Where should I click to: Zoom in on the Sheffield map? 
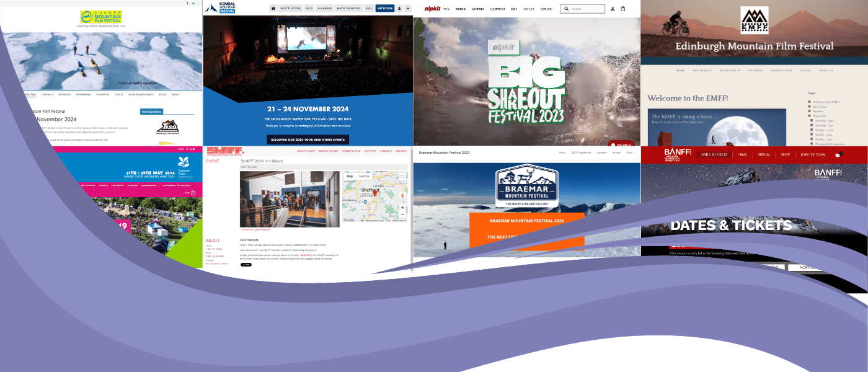coord(402,208)
